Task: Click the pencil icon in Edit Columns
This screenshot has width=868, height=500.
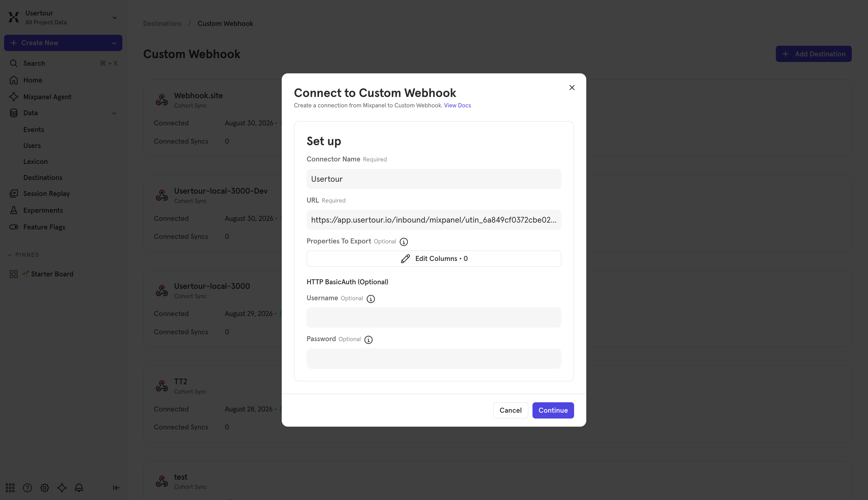Action: point(405,259)
